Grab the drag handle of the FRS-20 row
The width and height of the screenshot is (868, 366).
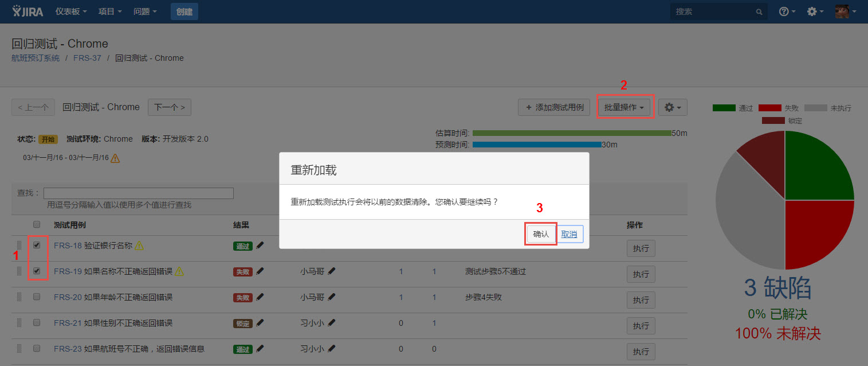[19, 297]
